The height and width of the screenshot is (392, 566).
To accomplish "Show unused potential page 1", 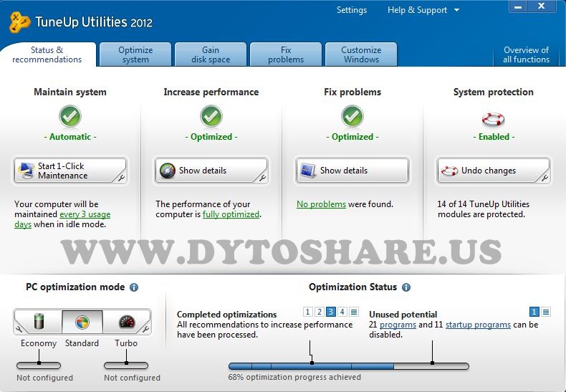I will tap(534, 312).
